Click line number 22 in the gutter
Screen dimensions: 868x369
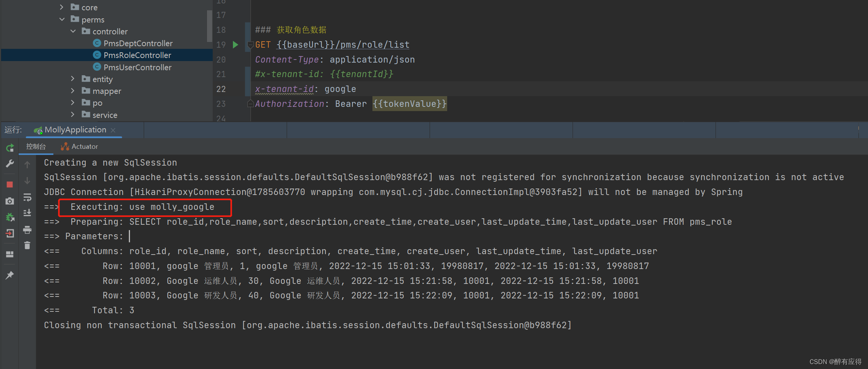click(221, 89)
